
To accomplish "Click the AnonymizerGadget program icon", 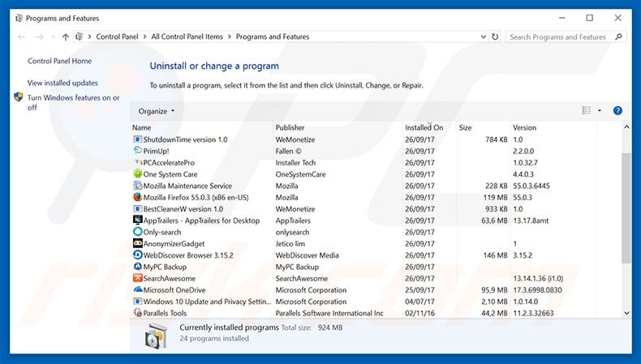I will 138,243.
